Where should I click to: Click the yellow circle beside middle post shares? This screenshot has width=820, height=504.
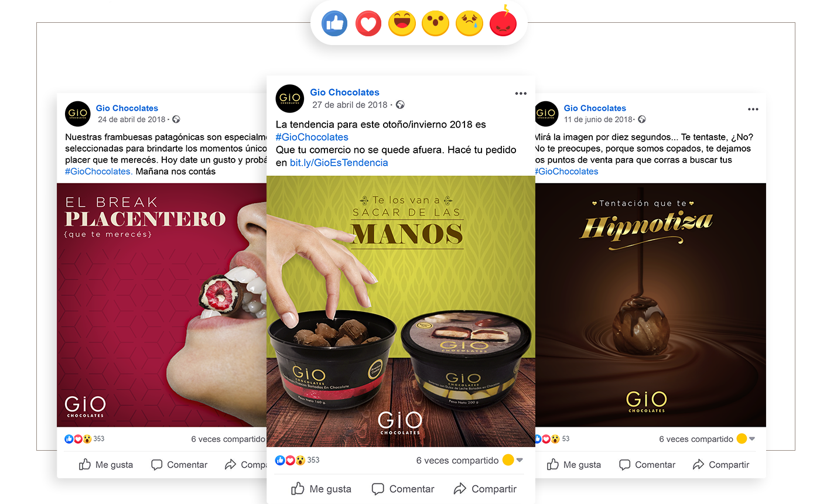point(508,460)
